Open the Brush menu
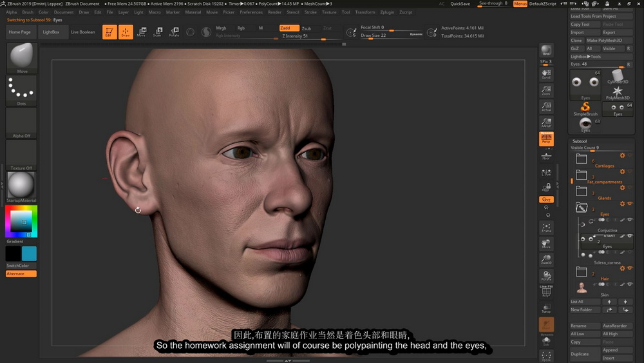Screen dimensions: 644x363 click(x=28, y=12)
